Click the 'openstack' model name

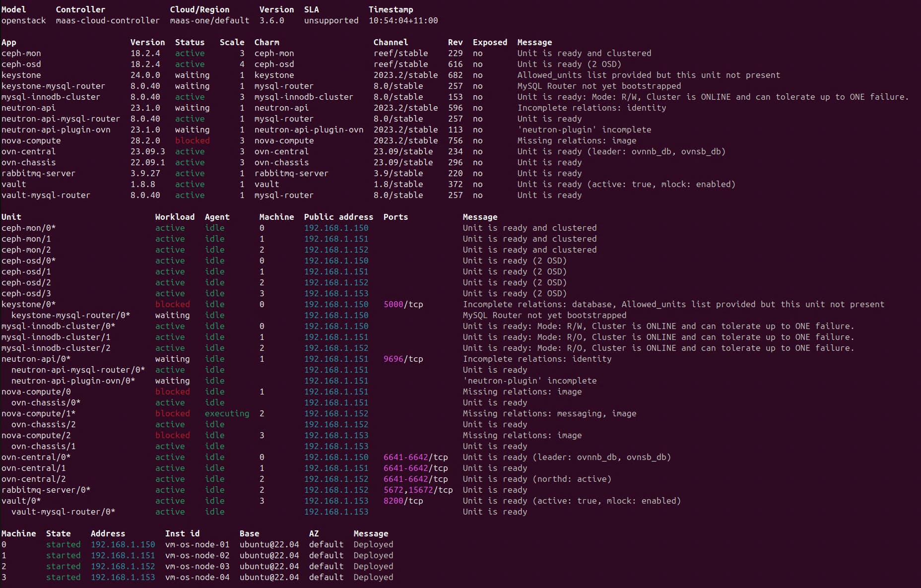tap(23, 20)
